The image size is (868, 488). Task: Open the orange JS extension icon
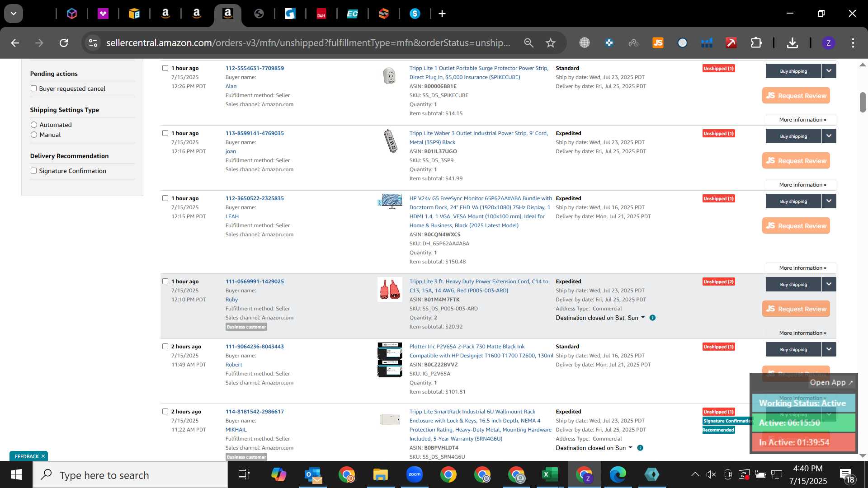click(x=658, y=43)
